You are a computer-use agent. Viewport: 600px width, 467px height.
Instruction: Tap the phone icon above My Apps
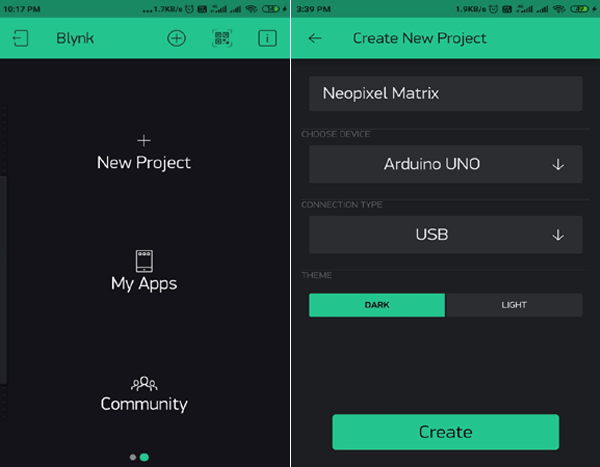tap(144, 261)
